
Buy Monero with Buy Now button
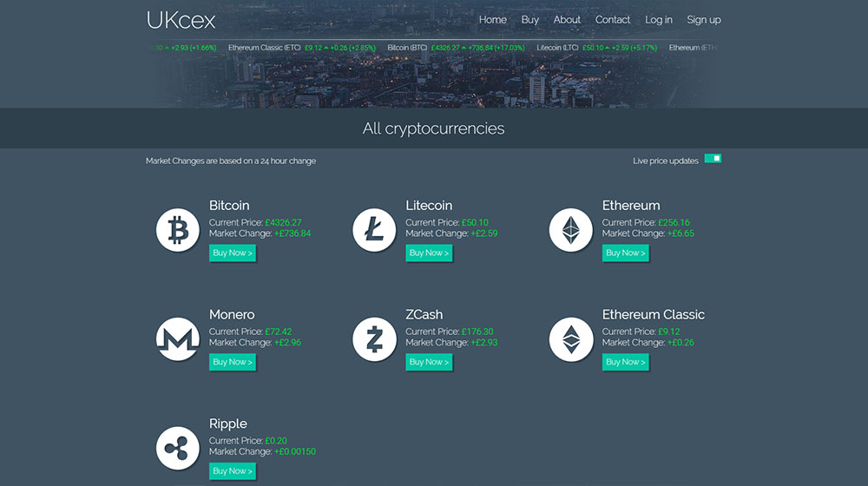(233, 362)
